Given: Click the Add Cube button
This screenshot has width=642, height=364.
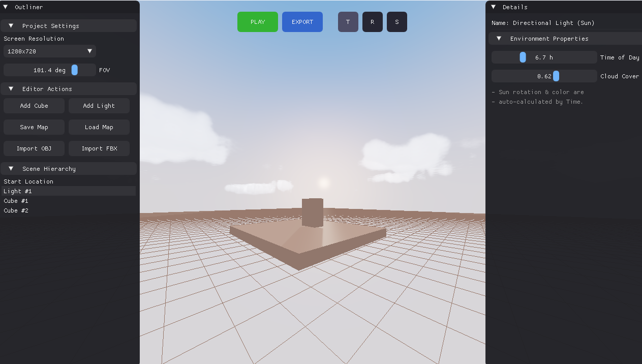Looking at the screenshot, I should tap(34, 106).
